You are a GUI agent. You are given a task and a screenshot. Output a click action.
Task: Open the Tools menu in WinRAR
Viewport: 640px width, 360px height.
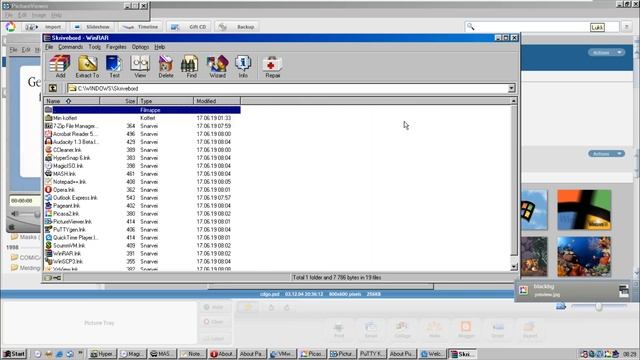94,47
